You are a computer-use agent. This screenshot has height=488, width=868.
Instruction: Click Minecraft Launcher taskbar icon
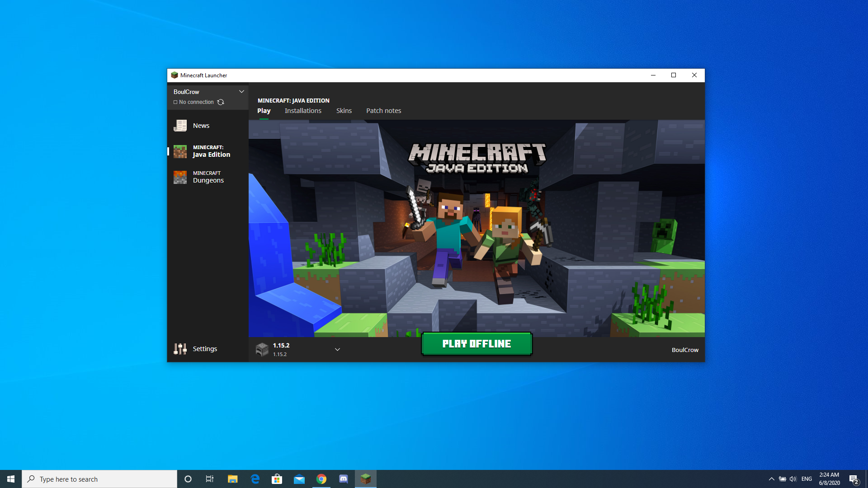(x=366, y=479)
